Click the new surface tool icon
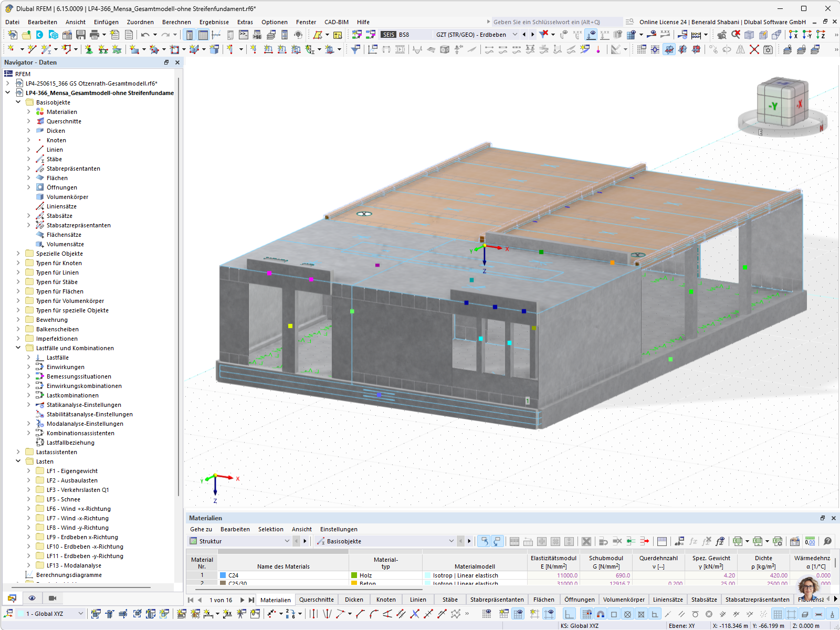This screenshot has width=840, height=630. tap(135, 49)
